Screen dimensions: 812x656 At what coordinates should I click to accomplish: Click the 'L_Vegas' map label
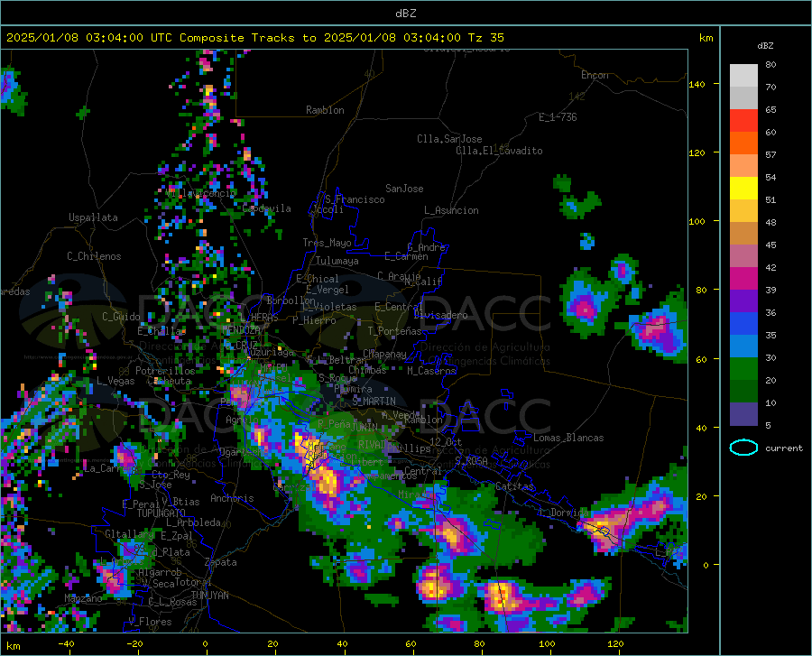tap(115, 381)
